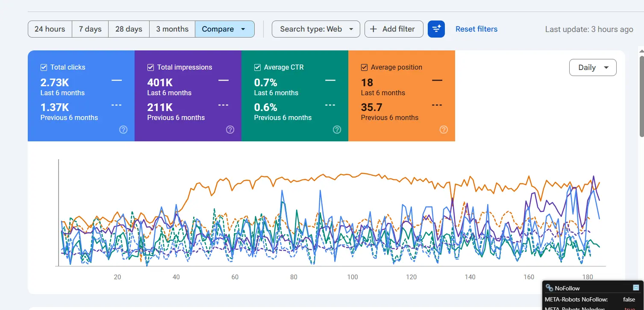The image size is (644, 310).
Task: Click the 18 average position value
Action: (367, 82)
